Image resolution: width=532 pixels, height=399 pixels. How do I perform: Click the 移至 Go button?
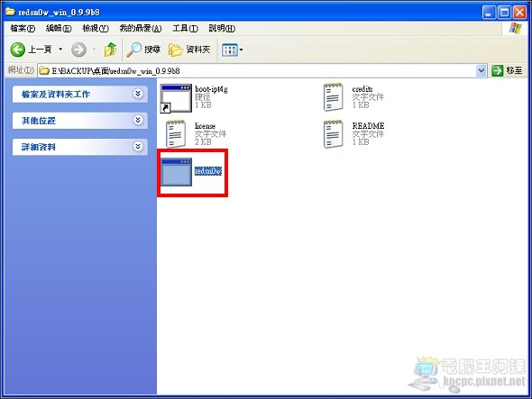507,70
